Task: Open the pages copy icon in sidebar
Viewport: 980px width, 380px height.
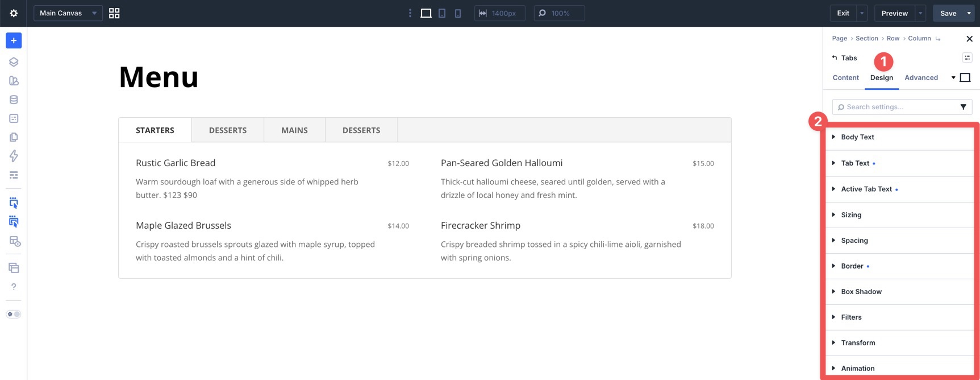Action: [14, 137]
